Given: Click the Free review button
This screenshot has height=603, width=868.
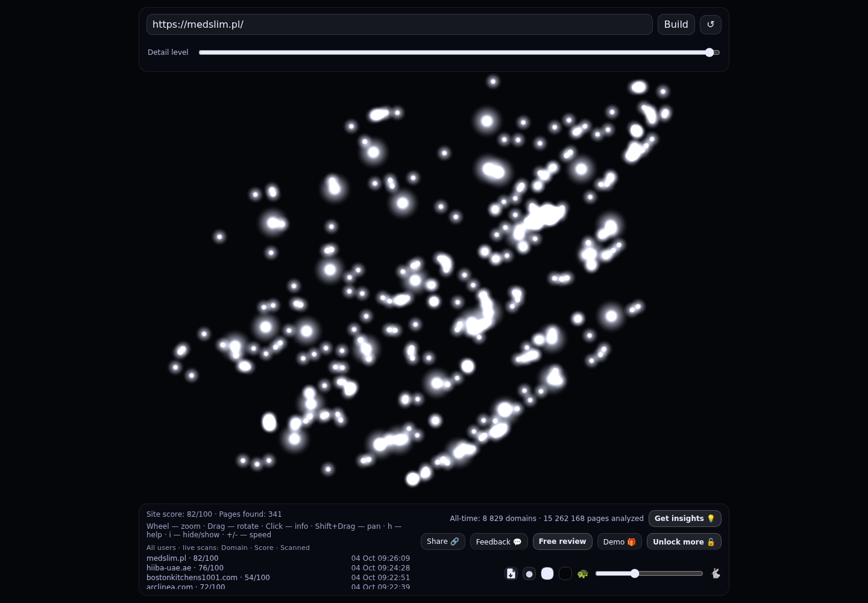Looking at the screenshot, I should point(562,541).
